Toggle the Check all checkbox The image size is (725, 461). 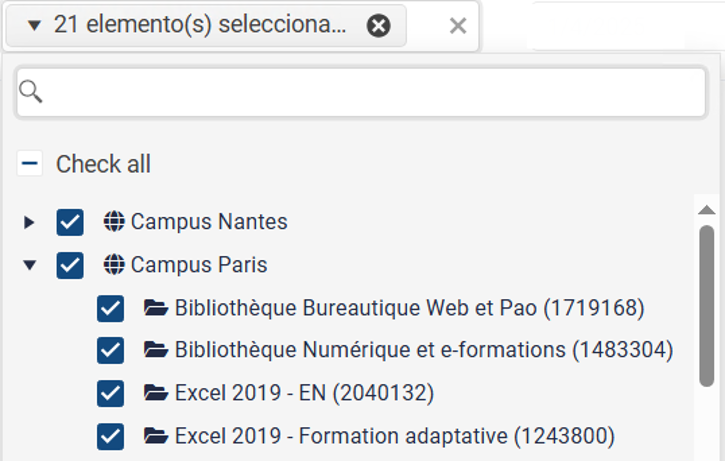(x=30, y=163)
